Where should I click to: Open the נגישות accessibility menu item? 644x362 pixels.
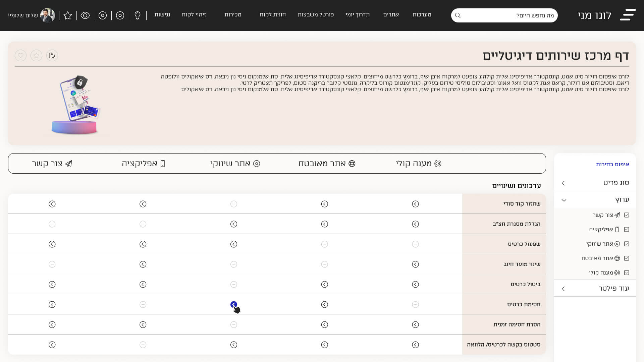click(x=162, y=15)
